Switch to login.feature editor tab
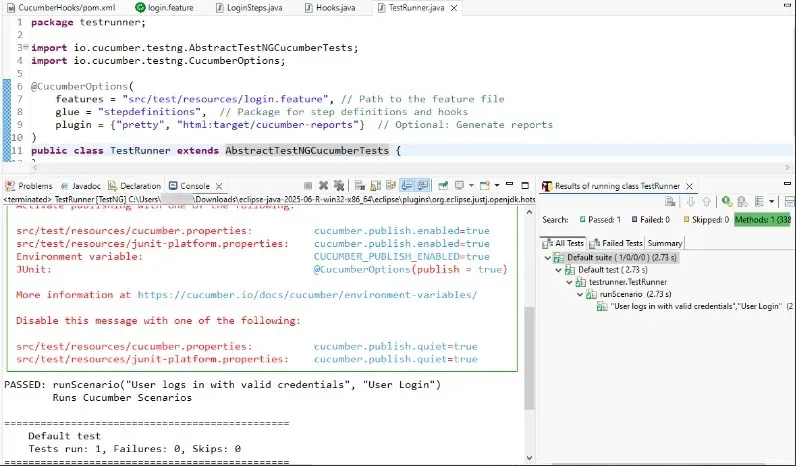 pos(165,8)
